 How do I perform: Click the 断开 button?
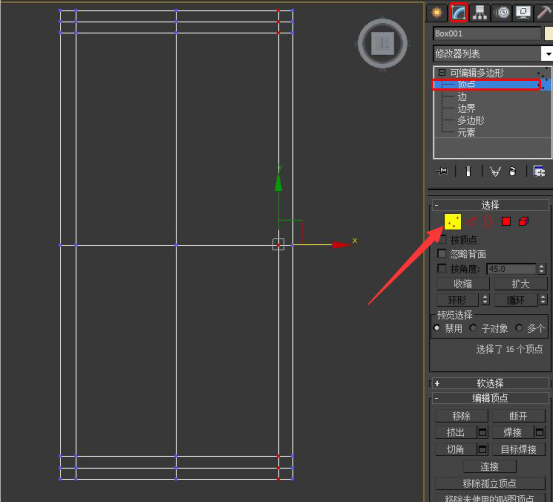(518, 416)
